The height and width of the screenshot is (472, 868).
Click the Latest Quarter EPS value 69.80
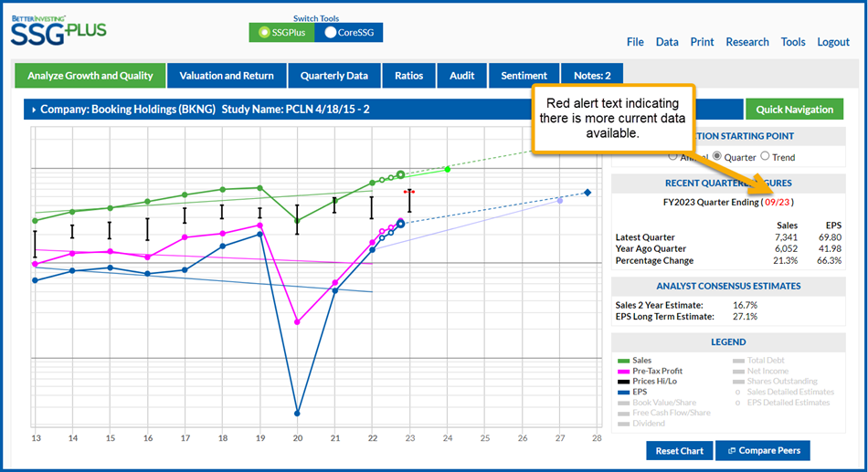(x=830, y=237)
